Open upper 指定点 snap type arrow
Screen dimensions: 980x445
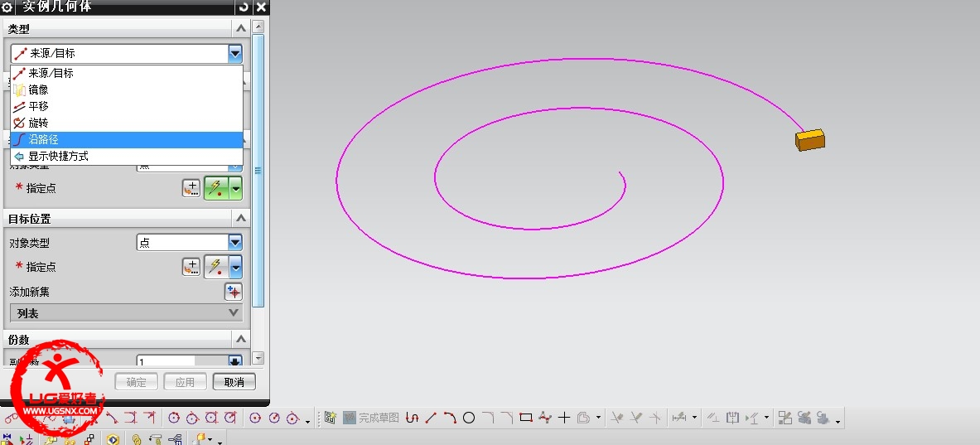(235, 188)
